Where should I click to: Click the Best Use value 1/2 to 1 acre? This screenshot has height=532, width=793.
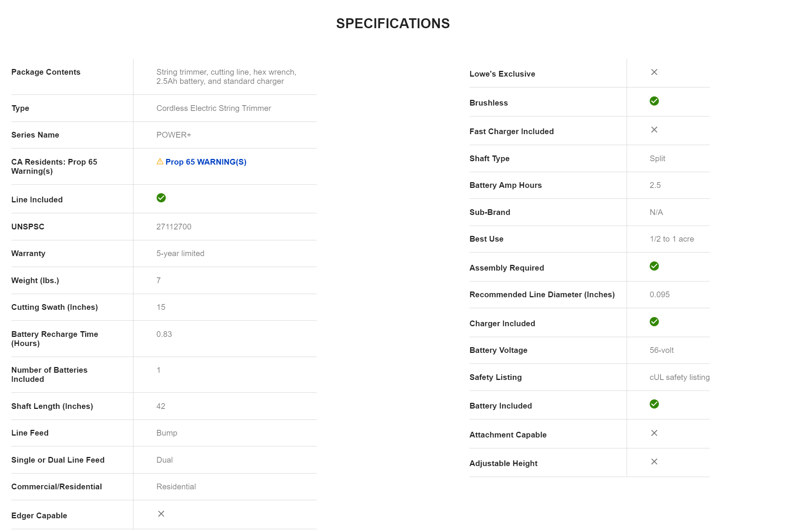(672, 239)
